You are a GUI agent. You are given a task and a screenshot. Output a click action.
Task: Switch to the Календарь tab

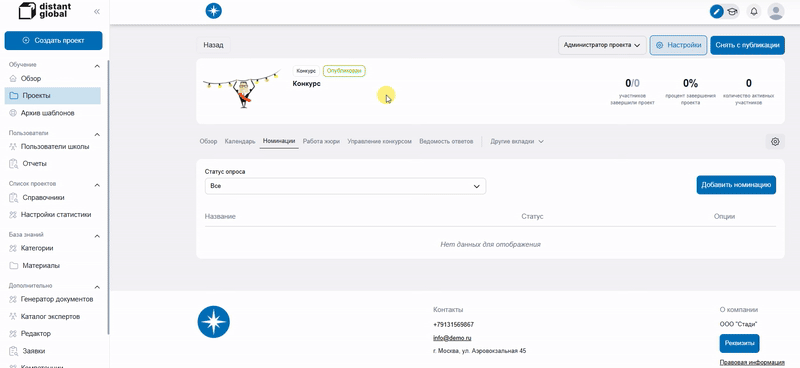pos(240,141)
